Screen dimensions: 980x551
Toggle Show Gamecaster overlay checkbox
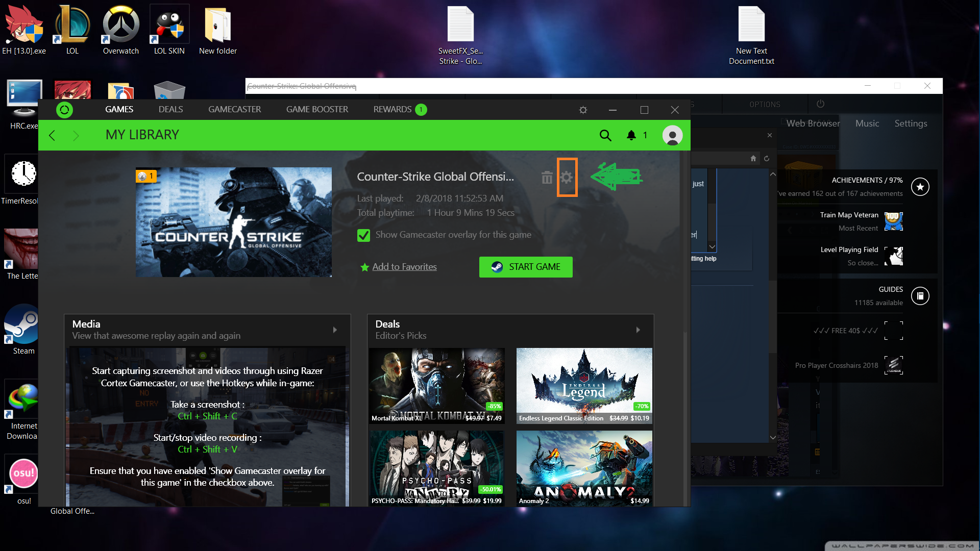(x=363, y=235)
